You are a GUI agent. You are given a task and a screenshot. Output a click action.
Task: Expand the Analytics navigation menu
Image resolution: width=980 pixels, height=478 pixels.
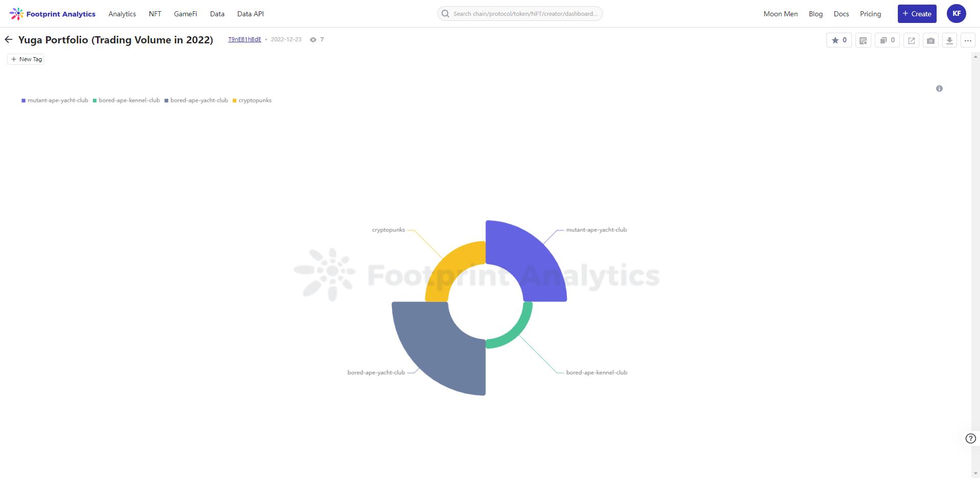(x=122, y=14)
